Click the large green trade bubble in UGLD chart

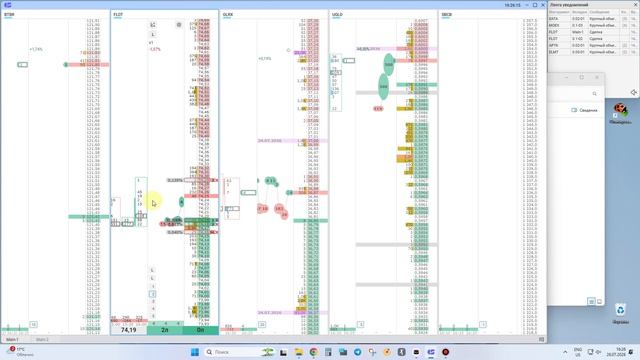(384, 87)
